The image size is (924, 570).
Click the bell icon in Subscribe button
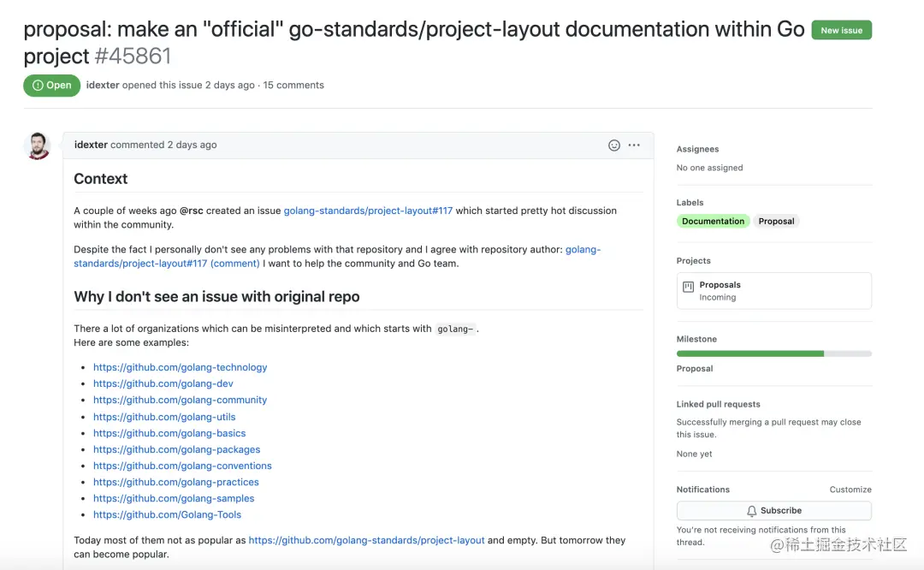752,511
